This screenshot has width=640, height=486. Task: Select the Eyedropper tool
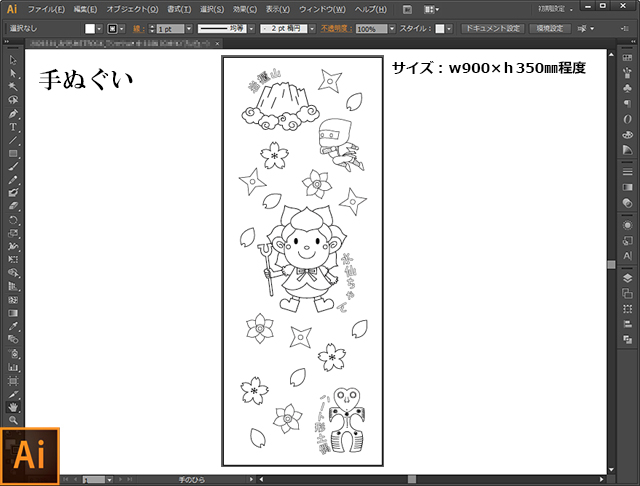tap(13, 326)
